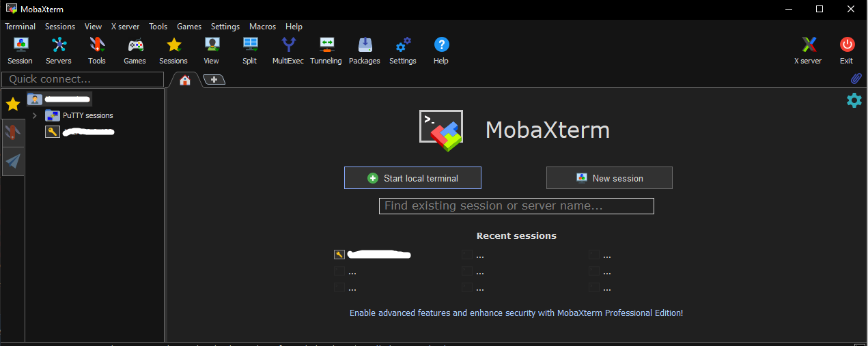Select the paper plane Macros sidebar tab
The width and height of the screenshot is (868, 346).
point(13,161)
